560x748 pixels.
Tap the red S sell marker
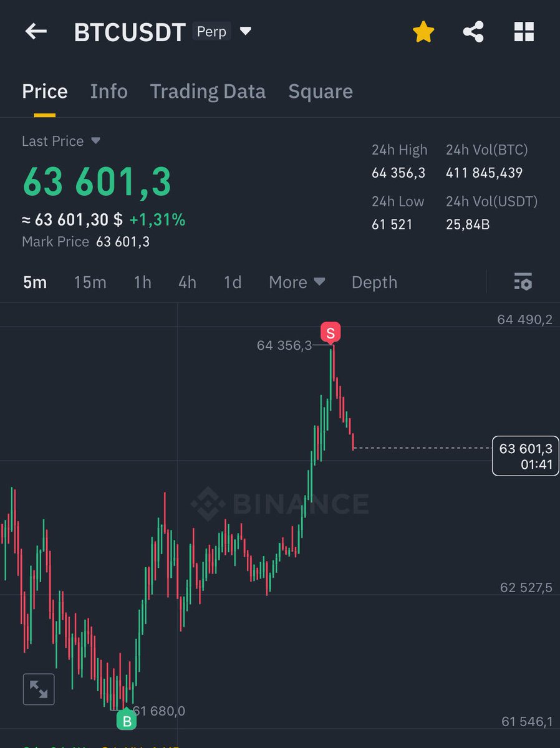coord(331,333)
